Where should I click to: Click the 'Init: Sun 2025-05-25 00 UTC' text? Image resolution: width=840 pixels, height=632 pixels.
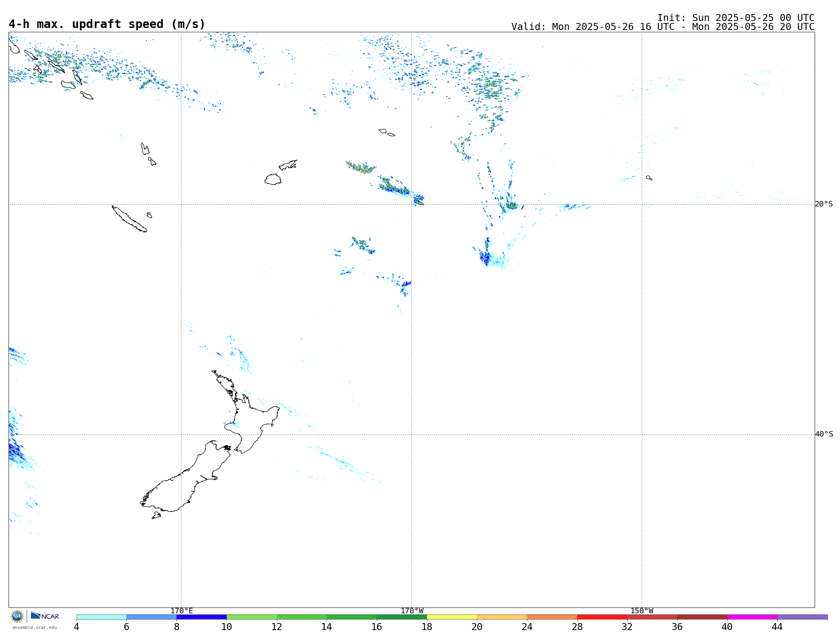[x=736, y=18]
